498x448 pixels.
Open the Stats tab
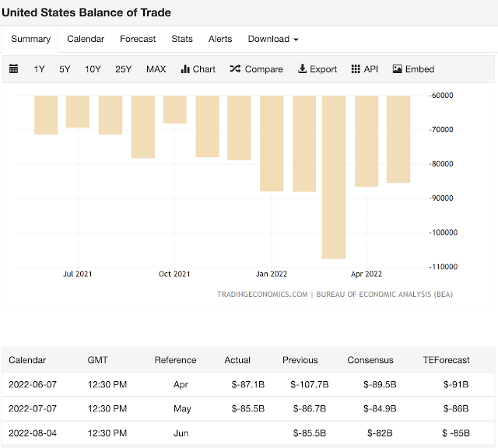[x=182, y=39]
